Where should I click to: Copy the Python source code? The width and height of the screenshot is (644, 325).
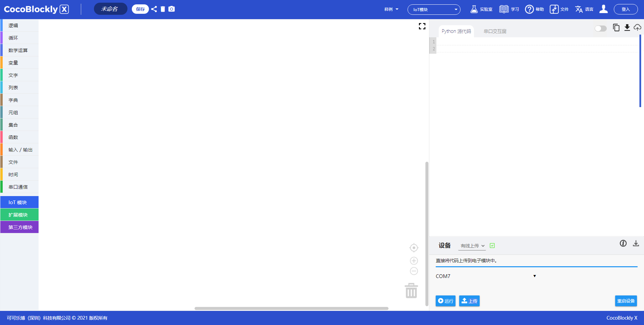[x=616, y=28]
